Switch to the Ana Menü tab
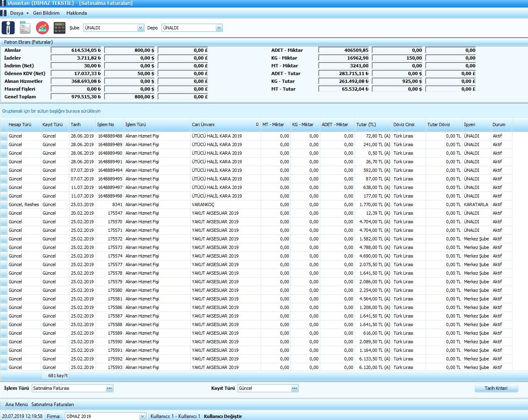This screenshot has height=420, width=528. point(16,404)
